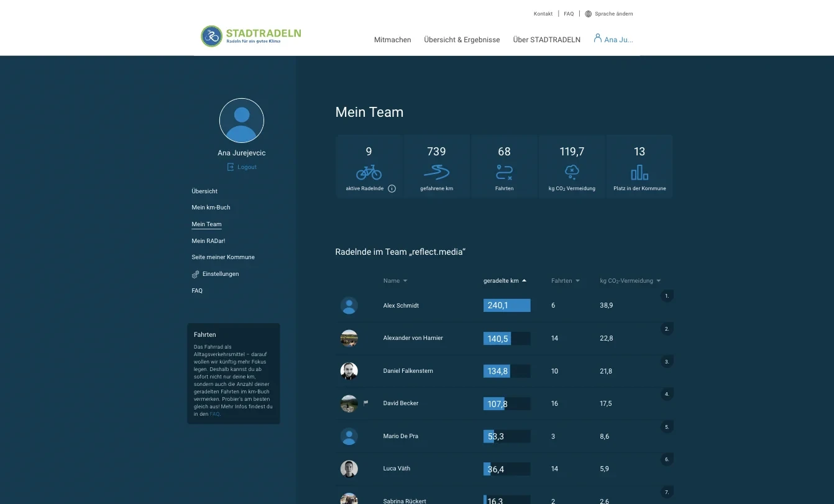Click the winding road gefahrene km icon

click(436, 172)
